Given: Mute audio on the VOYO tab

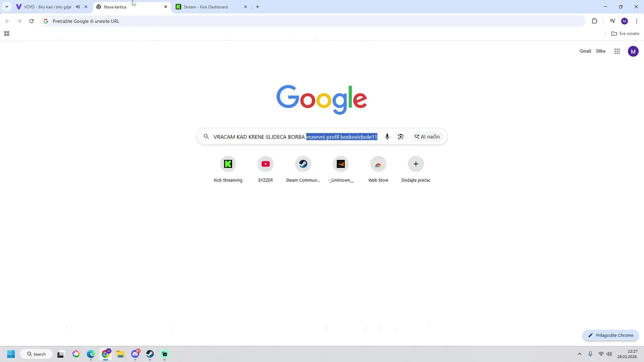Looking at the screenshot, I should pyautogui.click(x=77, y=7).
